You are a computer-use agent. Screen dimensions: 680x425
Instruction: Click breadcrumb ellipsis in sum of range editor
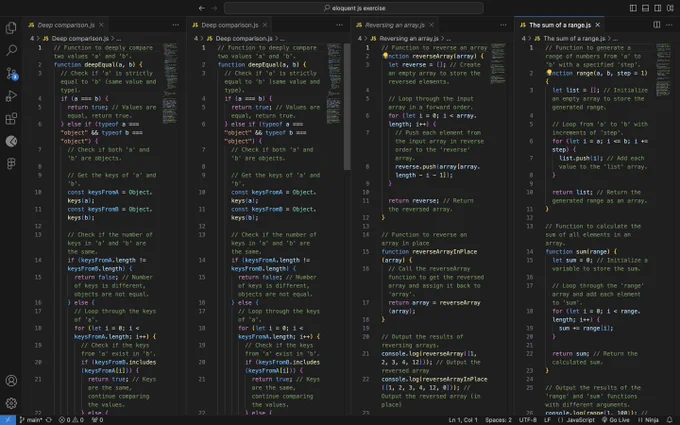tap(615, 39)
